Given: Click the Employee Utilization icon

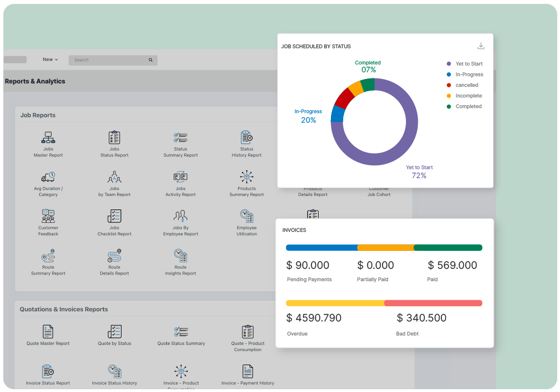Looking at the screenshot, I should point(246,216).
